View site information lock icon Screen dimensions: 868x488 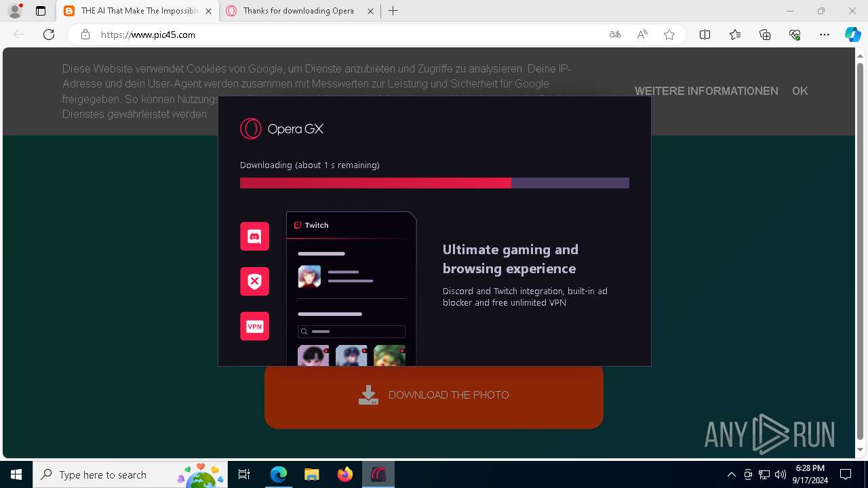(85, 35)
